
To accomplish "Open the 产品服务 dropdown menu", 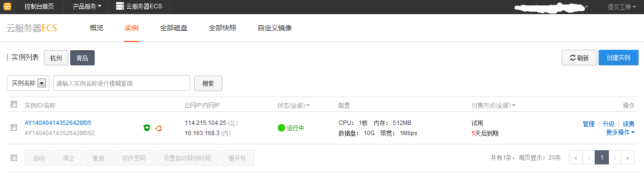I will click(x=87, y=7).
